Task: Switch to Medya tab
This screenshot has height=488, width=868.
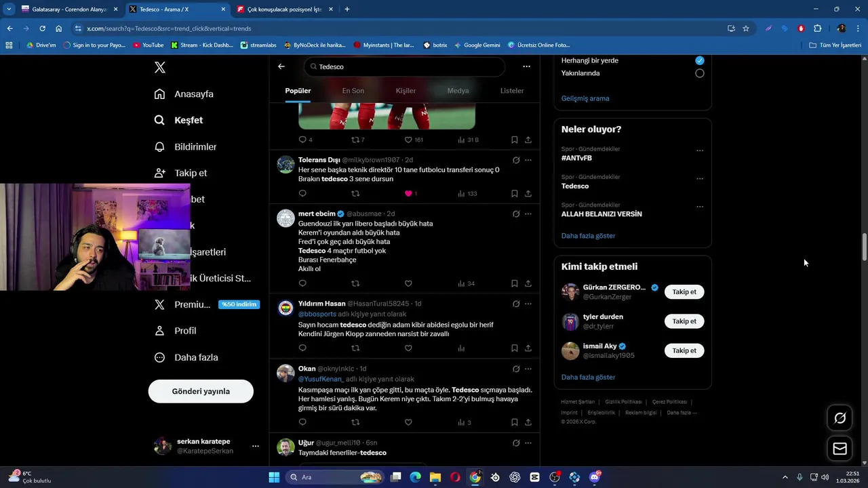Action: click(458, 91)
